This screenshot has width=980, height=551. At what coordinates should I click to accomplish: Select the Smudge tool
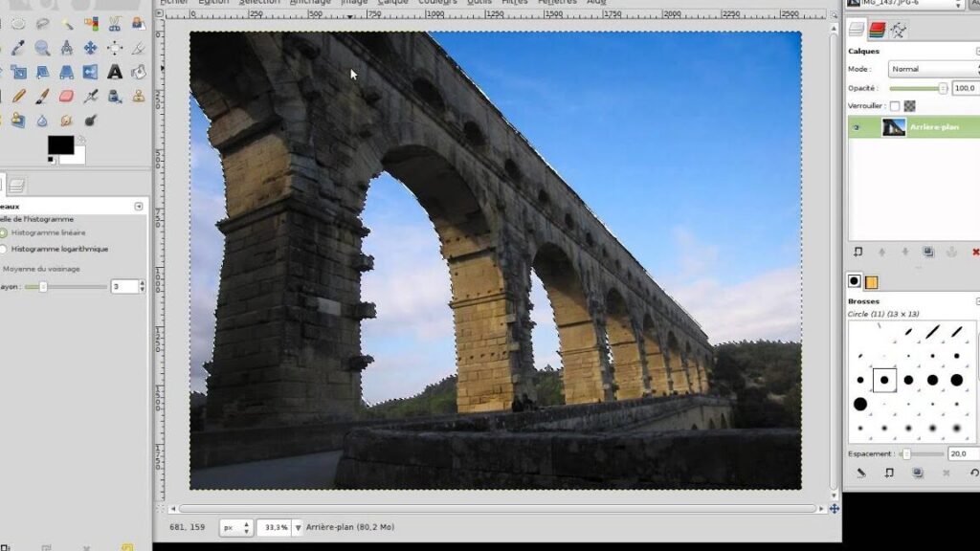pos(67,120)
